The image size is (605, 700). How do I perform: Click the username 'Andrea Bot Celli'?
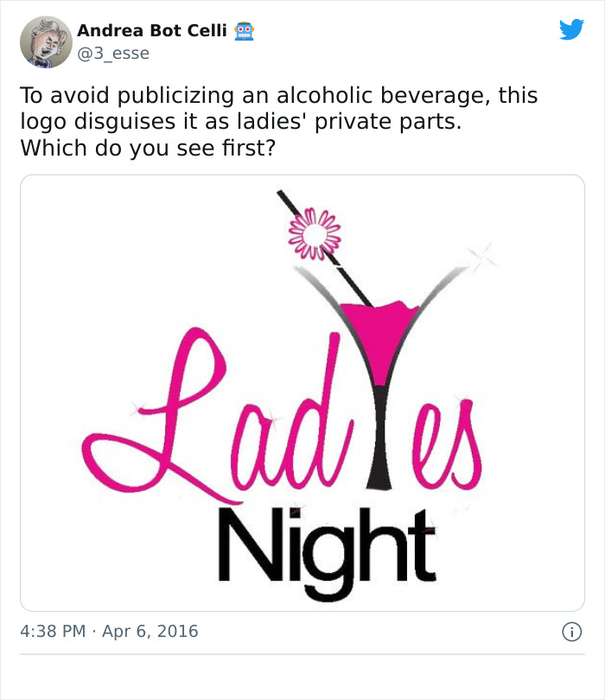pyautogui.click(x=153, y=29)
